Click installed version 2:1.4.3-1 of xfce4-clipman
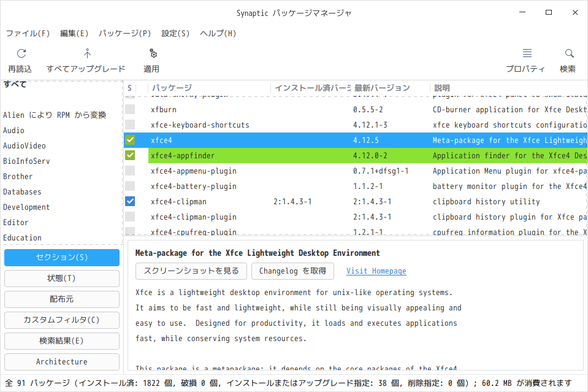The height and width of the screenshot is (392, 588). (292, 202)
